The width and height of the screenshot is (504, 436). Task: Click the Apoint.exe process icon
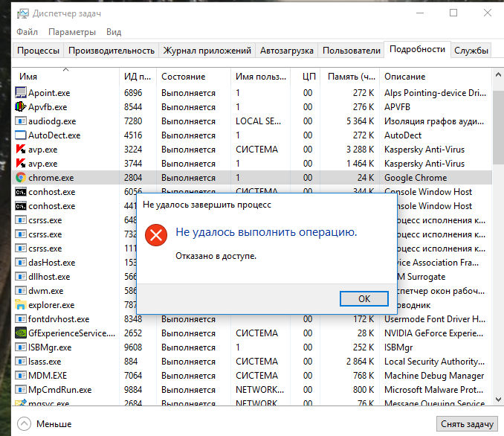[21, 93]
